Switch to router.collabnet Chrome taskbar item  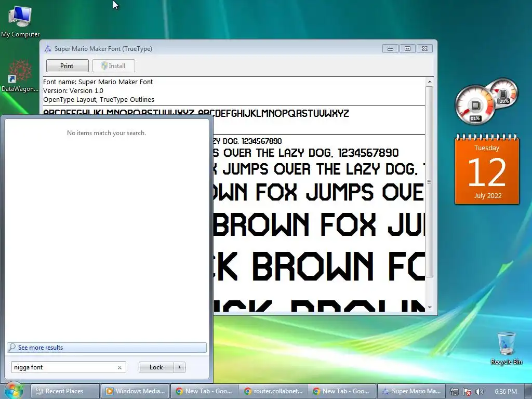click(x=273, y=391)
